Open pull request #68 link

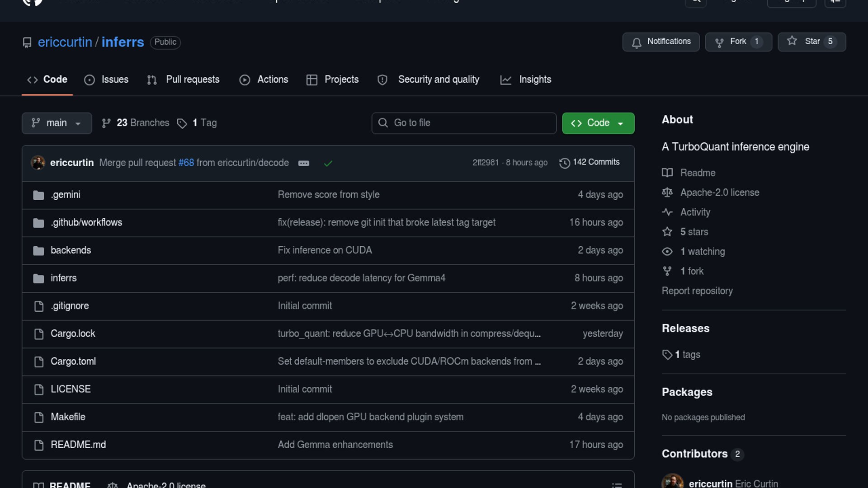186,163
